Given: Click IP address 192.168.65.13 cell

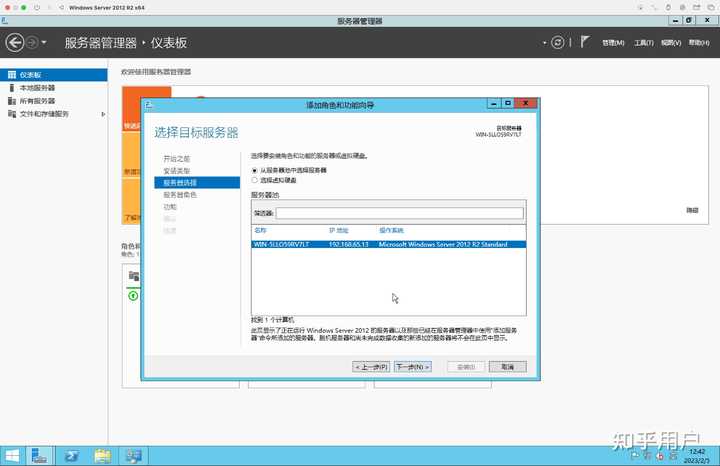Looking at the screenshot, I should 349,244.
